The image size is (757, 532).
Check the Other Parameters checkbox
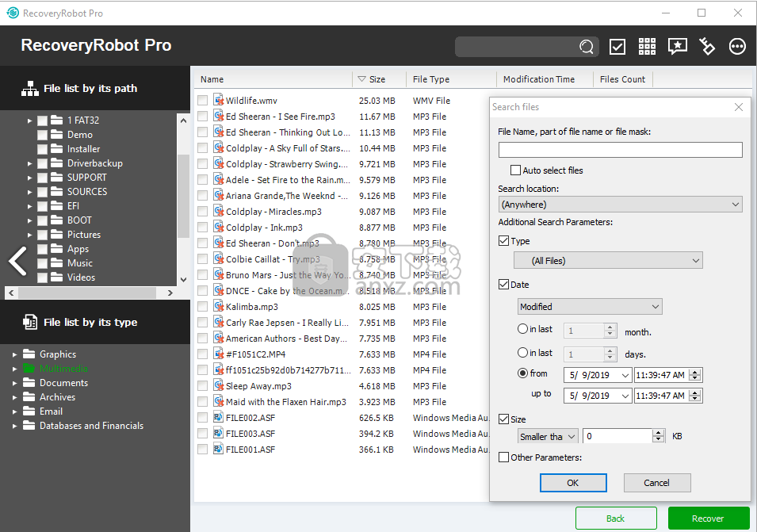(503, 457)
